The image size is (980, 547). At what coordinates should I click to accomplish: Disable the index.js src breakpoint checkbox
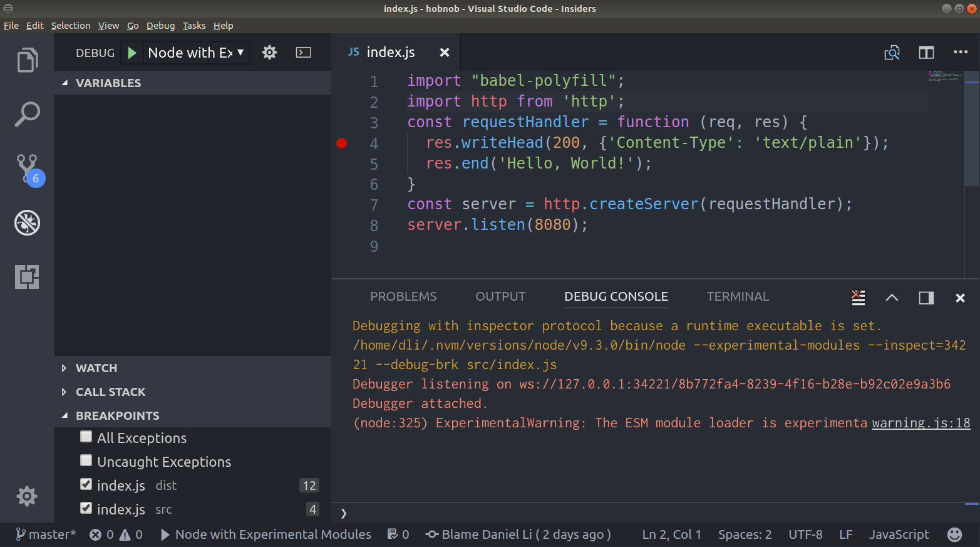coord(86,509)
